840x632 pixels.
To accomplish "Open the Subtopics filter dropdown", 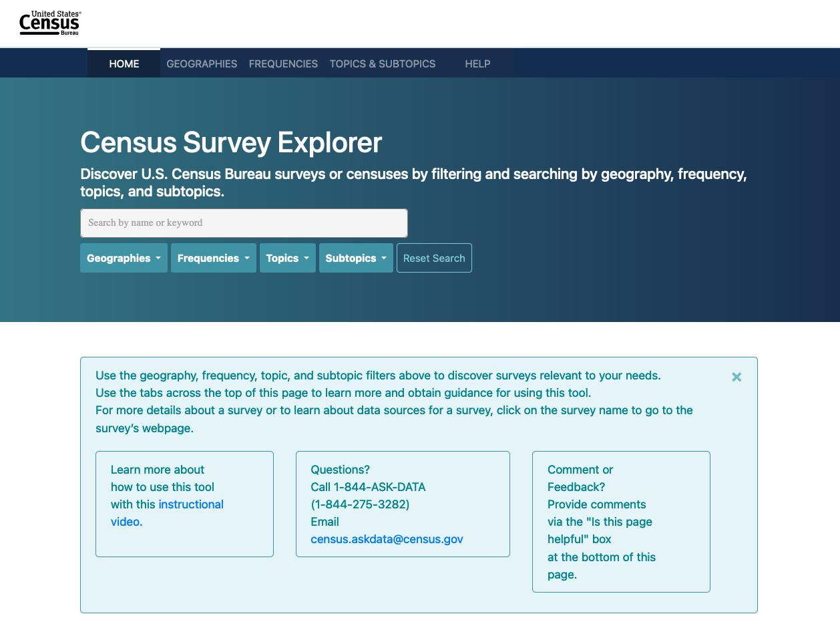I will [x=356, y=259].
